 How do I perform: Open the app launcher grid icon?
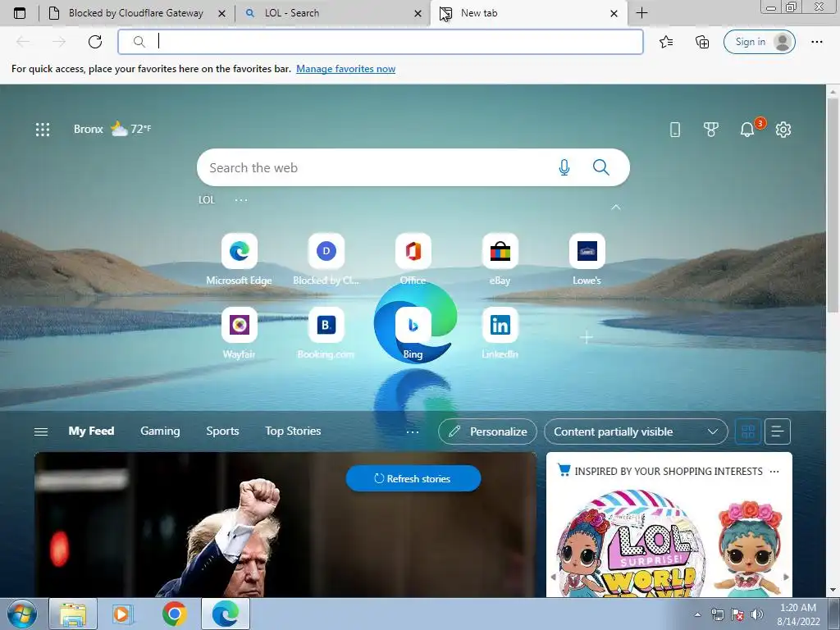coord(43,129)
